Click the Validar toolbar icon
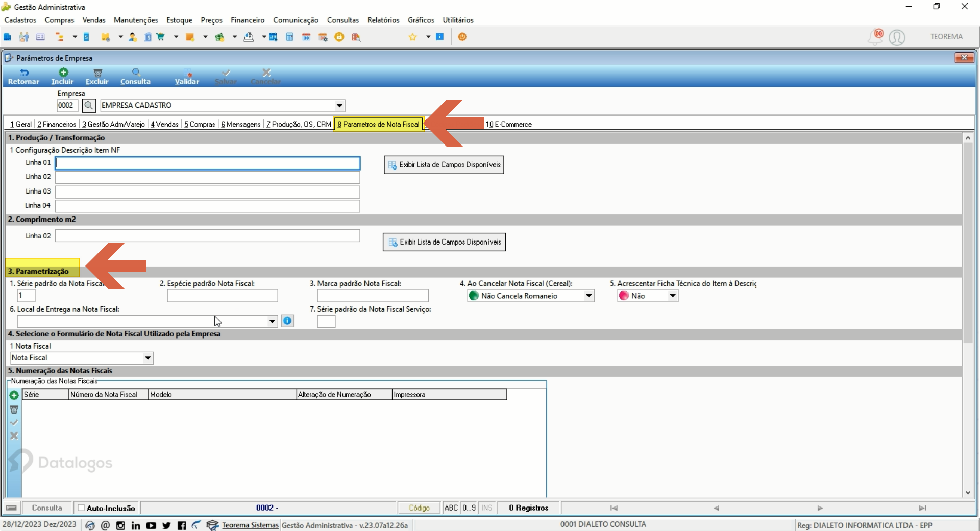Screen dimensions: 980x531 (187, 73)
